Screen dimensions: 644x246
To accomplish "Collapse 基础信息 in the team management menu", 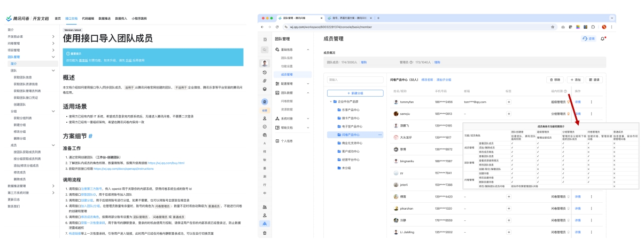I will click(308, 50).
